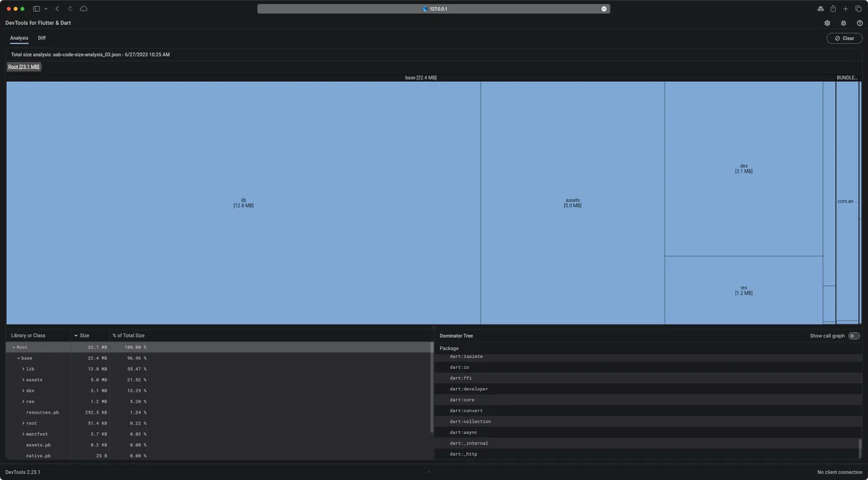Select dart:ffi in the dominator tree
Viewport: 868px width, 480px height.
coord(648,378)
